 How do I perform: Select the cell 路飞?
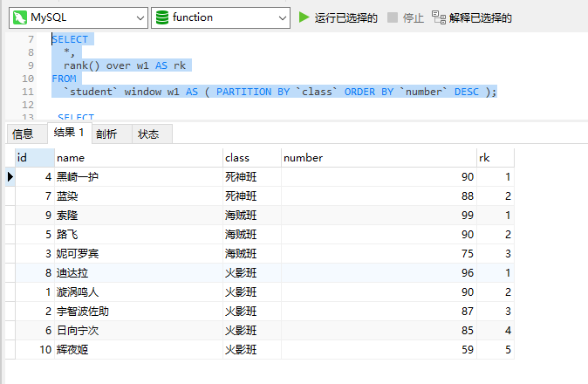coord(139,235)
